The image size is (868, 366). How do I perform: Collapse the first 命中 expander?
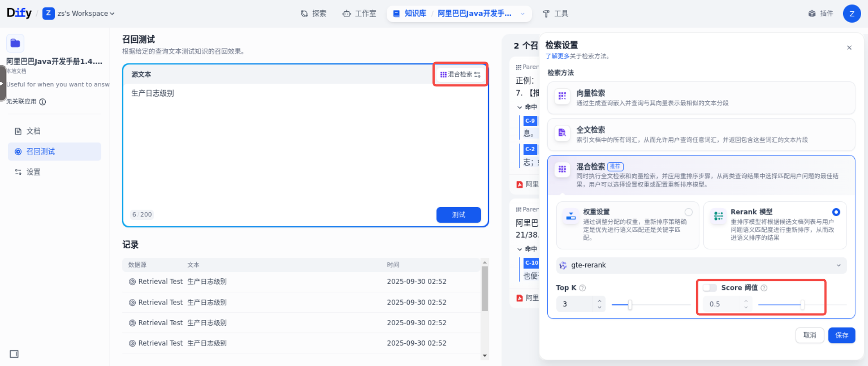[520, 107]
